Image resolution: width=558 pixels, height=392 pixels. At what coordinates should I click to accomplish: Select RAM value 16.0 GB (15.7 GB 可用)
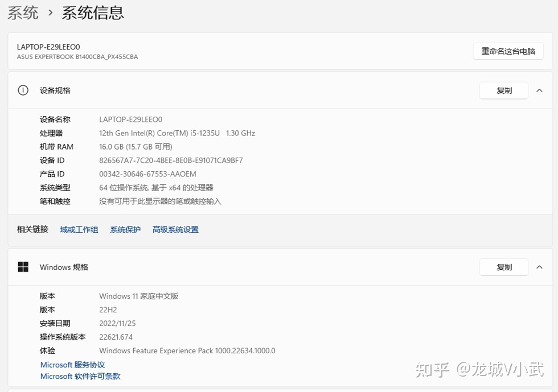click(x=136, y=147)
